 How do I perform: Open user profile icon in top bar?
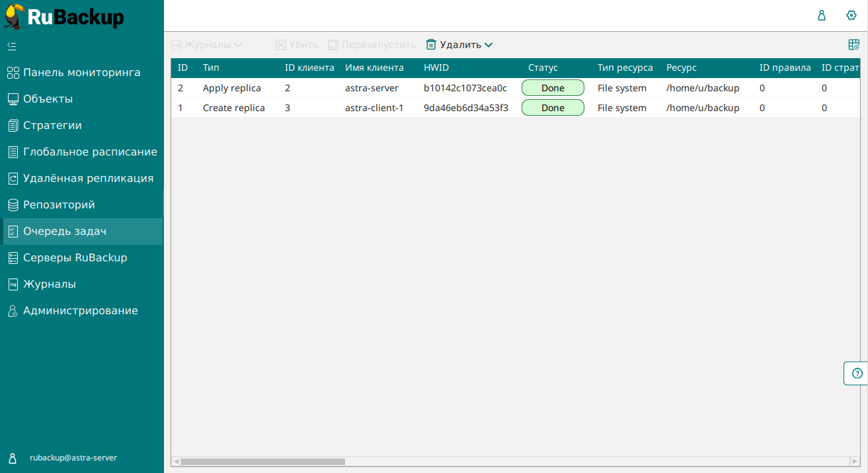click(x=822, y=15)
